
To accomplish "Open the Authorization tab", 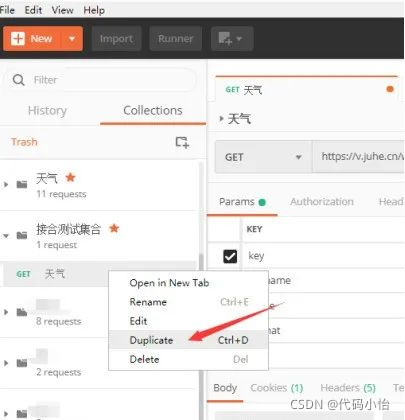I will click(322, 202).
